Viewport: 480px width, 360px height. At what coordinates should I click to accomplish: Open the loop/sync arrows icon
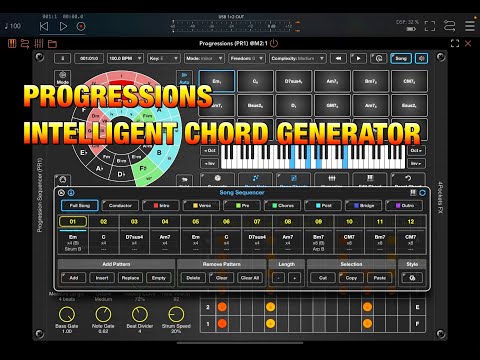[x=449, y=26]
